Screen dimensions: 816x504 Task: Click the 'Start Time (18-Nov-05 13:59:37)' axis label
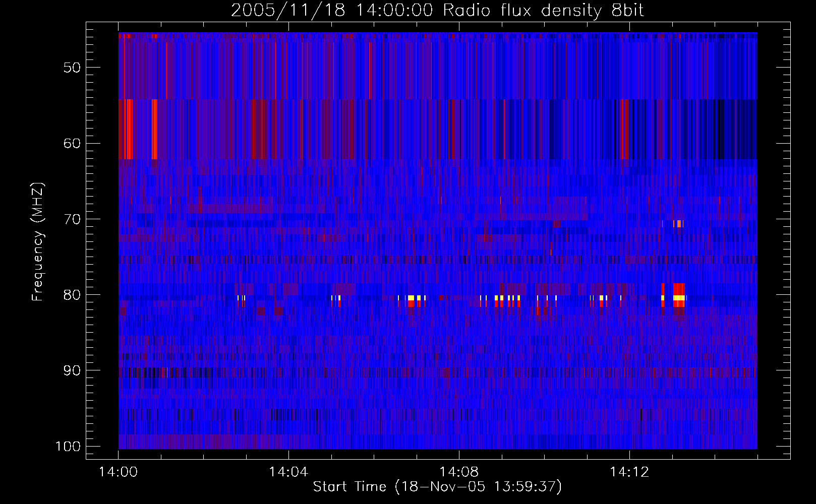(x=437, y=487)
